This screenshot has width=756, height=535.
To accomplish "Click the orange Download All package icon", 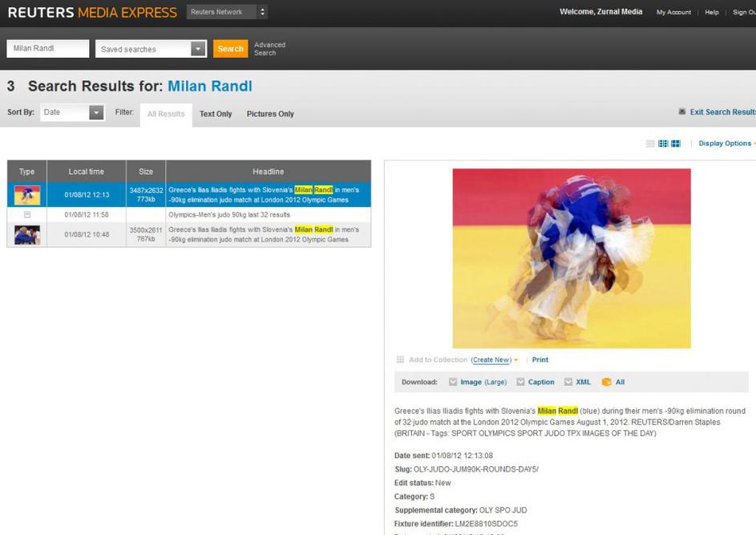I will pos(607,383).
